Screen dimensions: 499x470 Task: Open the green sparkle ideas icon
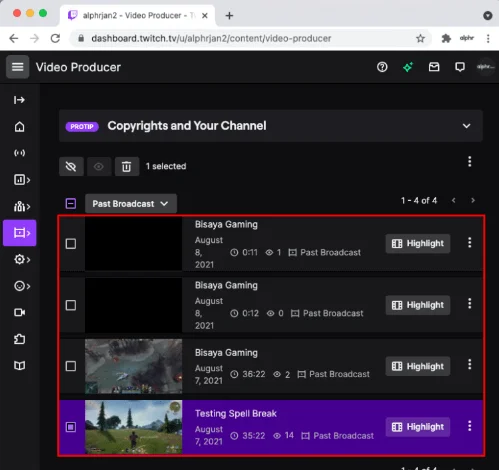click(408, 67)
